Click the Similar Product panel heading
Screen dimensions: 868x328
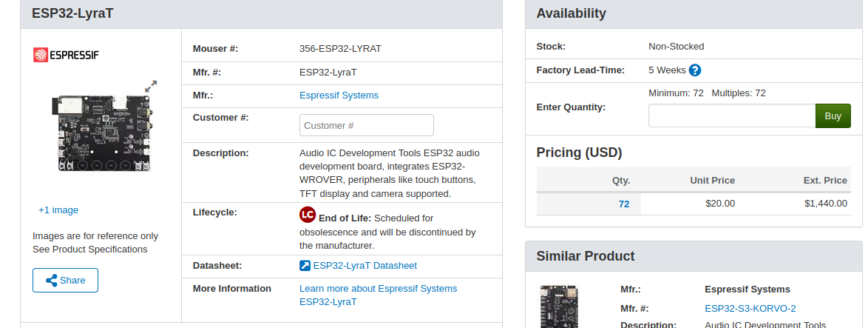coord(585,256)
